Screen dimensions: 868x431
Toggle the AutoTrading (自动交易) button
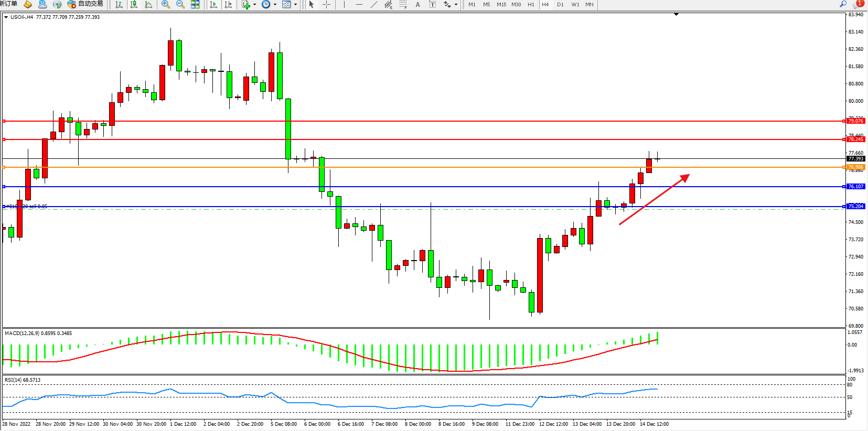(85, 4)
